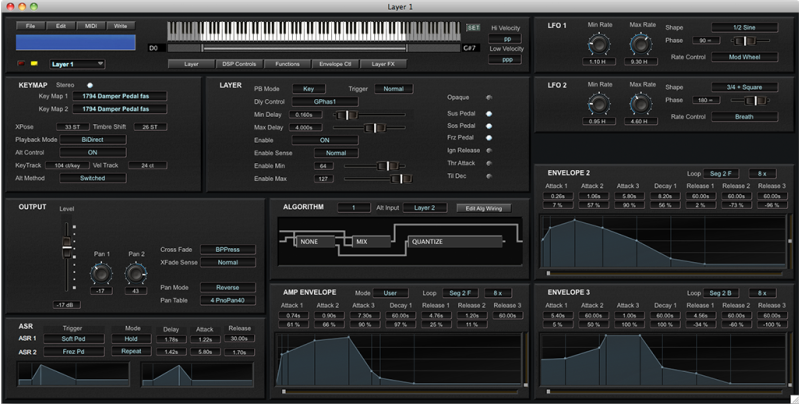Toggle the Stereo keymap switch
The image size is (800, 404).
click(x=89, y=86)
